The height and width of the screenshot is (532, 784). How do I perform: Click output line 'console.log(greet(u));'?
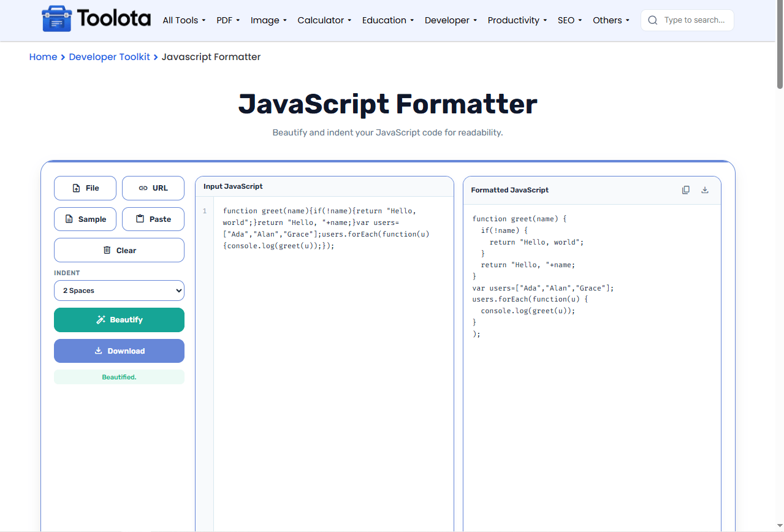[x=528, y=311]
